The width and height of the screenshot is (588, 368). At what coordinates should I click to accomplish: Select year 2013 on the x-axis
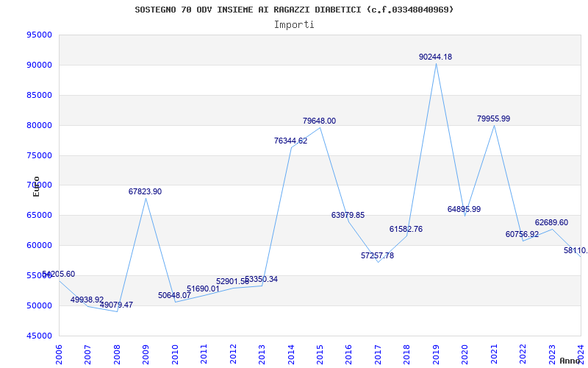[x=262, y=354]
